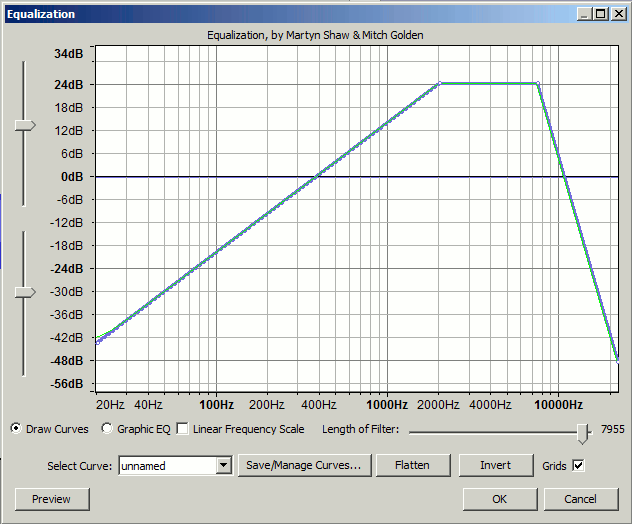Click the 'unnamed' curve name field
This screenshot has height=524, width=632.
point(166,465)
